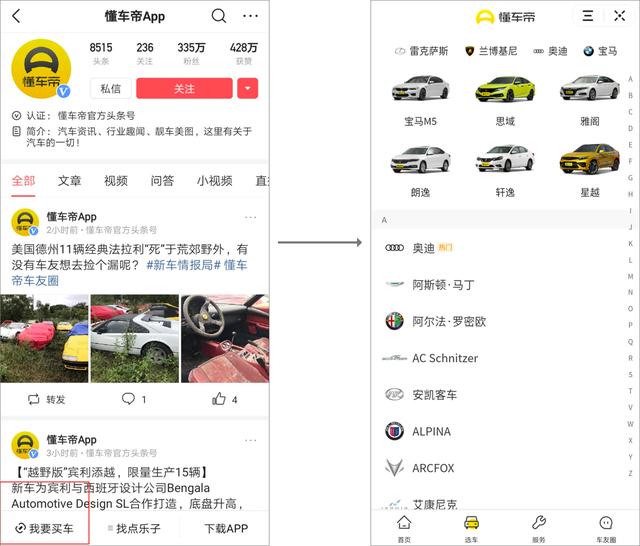Jump to letter M in alphabet index
640x546 pixels.
pos(630,276)
